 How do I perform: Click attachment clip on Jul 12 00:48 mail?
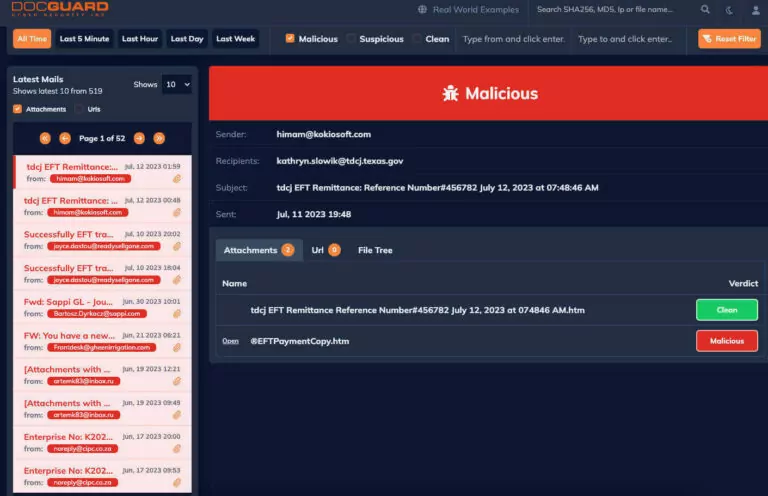pyautogui.click(x=177, y=213)
